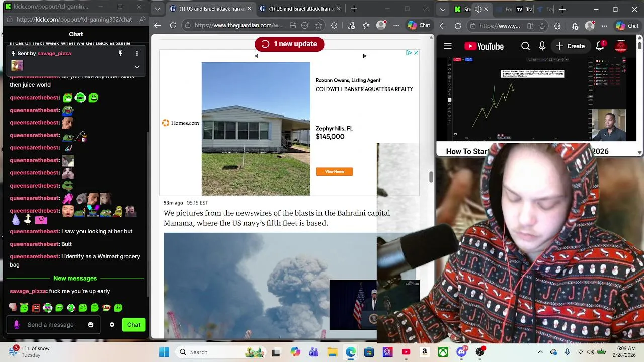Viewport: 644px width, 362px height.
Task: Click the Guardian URL address bar
Action: pyautogui.click(x=238, y=25)
